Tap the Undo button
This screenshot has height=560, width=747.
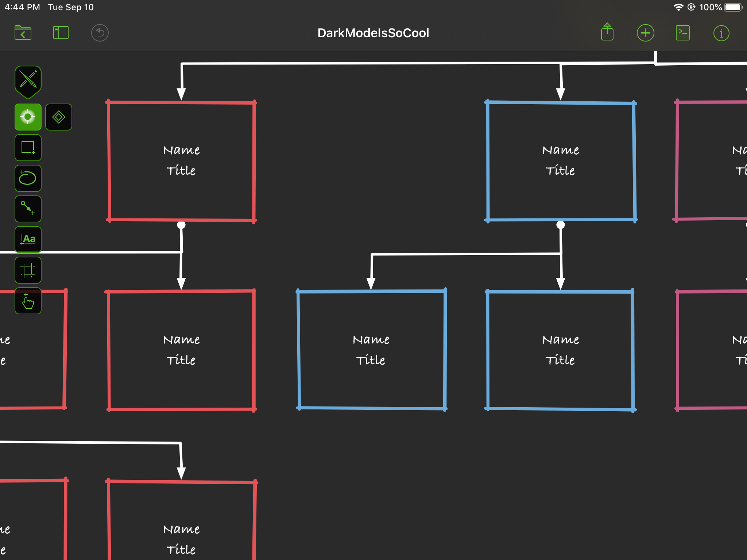click(x=100, y=33)
